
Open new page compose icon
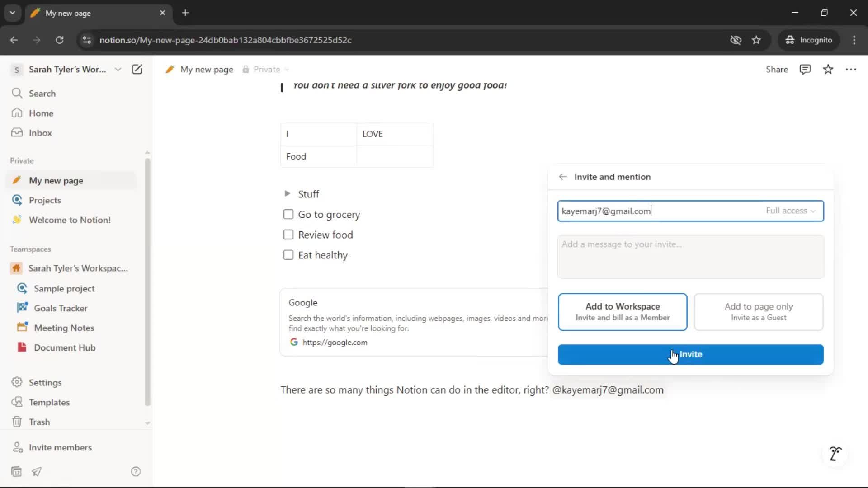pos(137,69)
